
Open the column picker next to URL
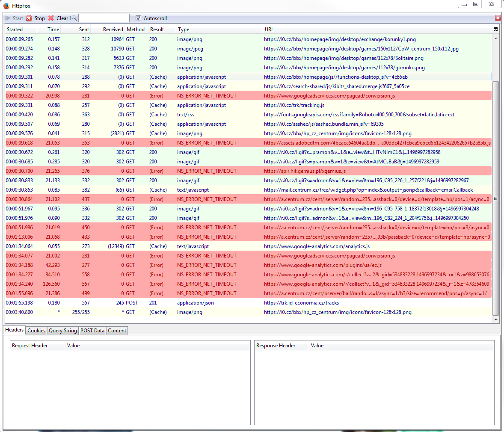click(495, 30)
